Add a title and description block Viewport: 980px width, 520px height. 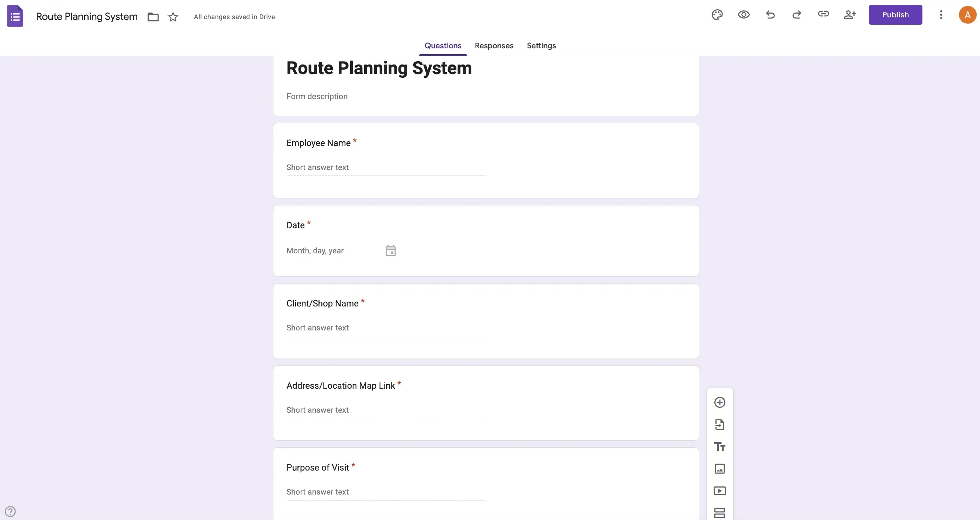coord(720,447)
